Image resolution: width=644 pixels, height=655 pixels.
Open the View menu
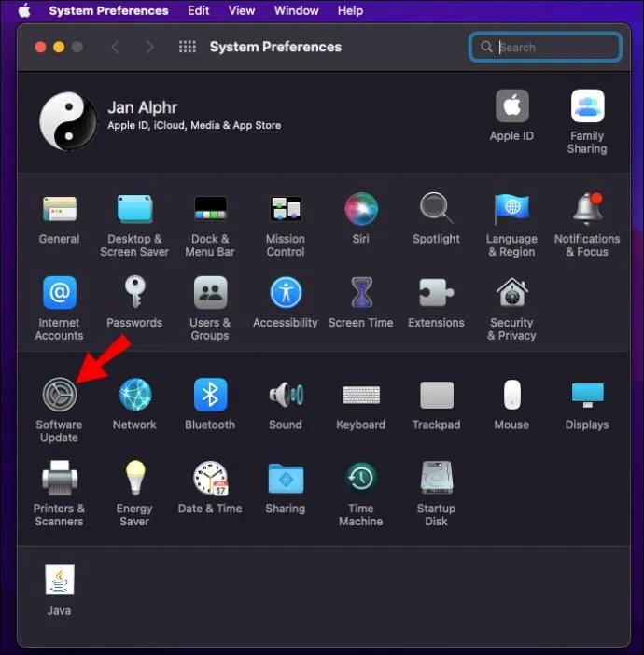(x=242, y=10)
